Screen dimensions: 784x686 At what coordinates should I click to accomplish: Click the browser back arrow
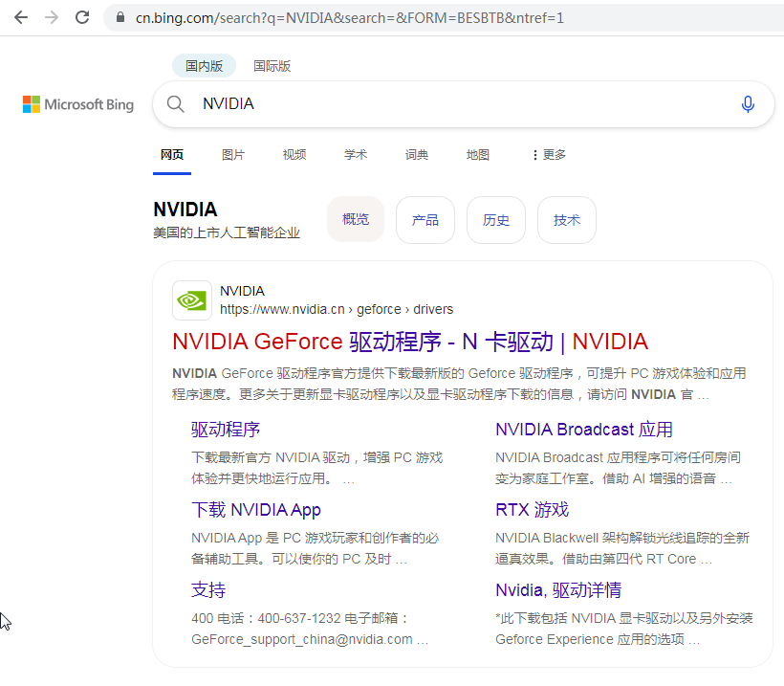pos(21,17)
